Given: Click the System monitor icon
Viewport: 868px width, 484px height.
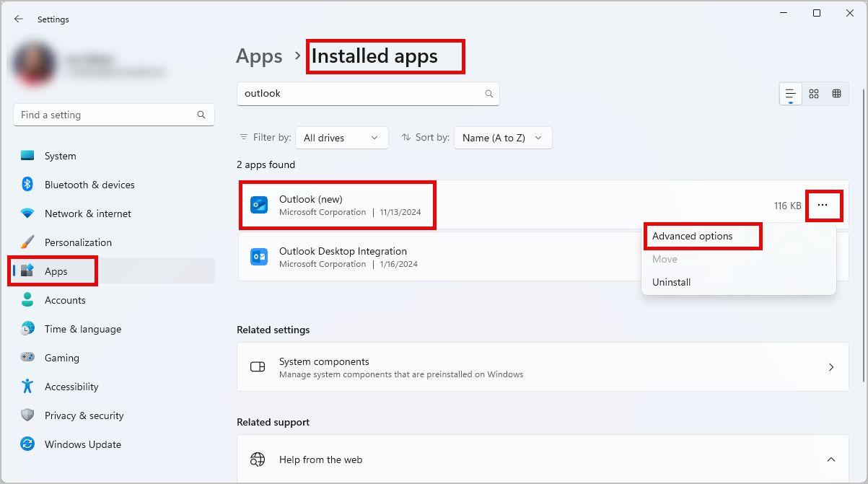Looking at the screenshot, I should tap(27, 156).
